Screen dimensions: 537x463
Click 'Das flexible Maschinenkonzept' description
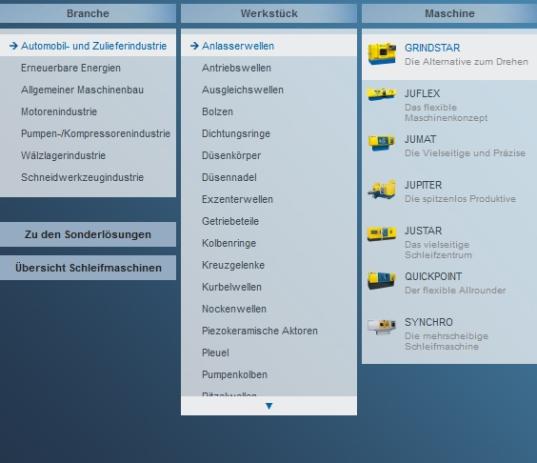(x=446, y=113)
